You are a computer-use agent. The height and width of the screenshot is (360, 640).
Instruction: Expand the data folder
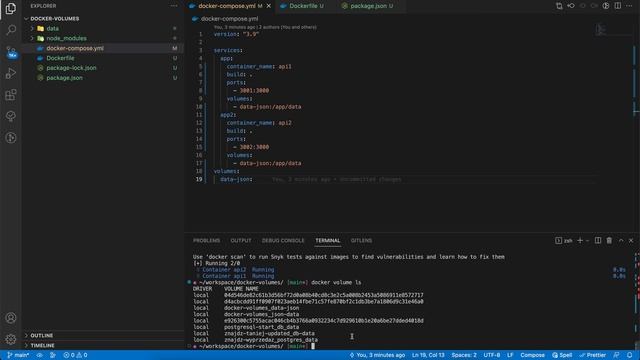click(x=32, y=29)
